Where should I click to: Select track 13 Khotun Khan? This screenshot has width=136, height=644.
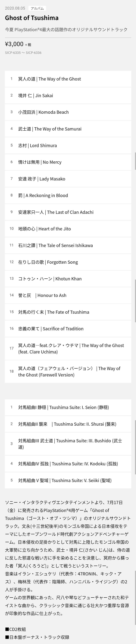(68, 279)
